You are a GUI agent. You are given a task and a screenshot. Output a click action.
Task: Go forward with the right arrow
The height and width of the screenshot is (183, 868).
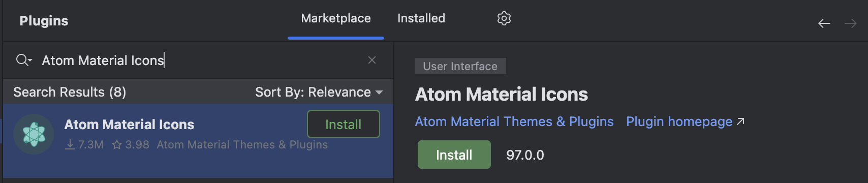pyautogui.click(x=851, y=23)
